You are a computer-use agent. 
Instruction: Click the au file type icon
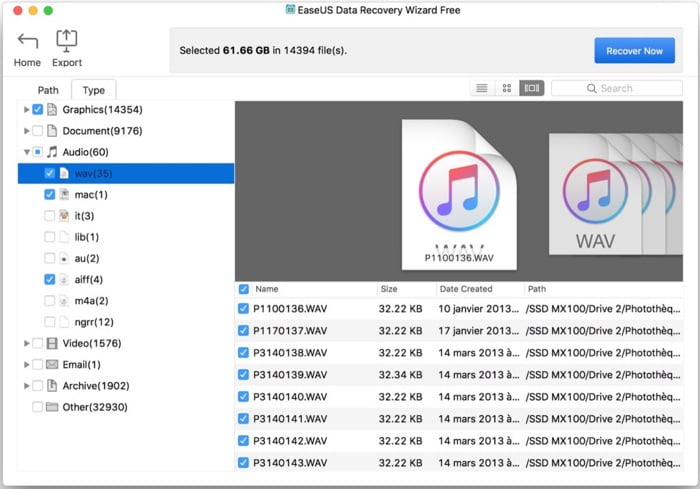(64, 258)
